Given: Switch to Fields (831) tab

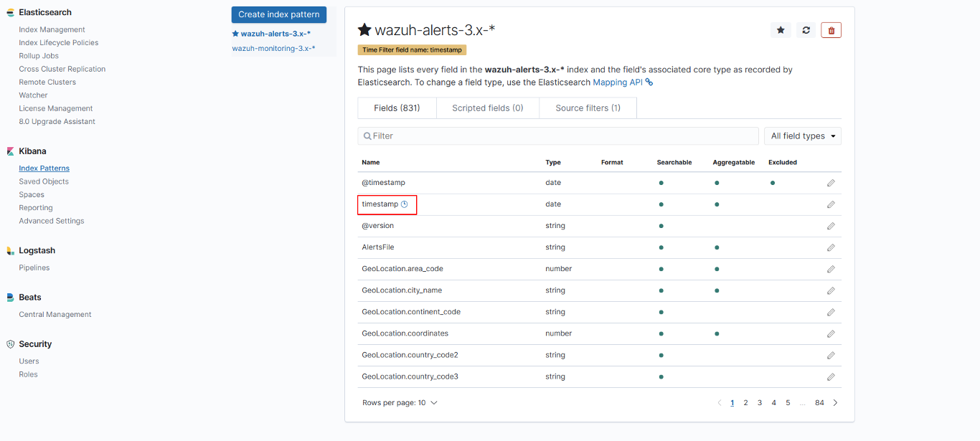Looking at the screenshot, I should [397, 108].
